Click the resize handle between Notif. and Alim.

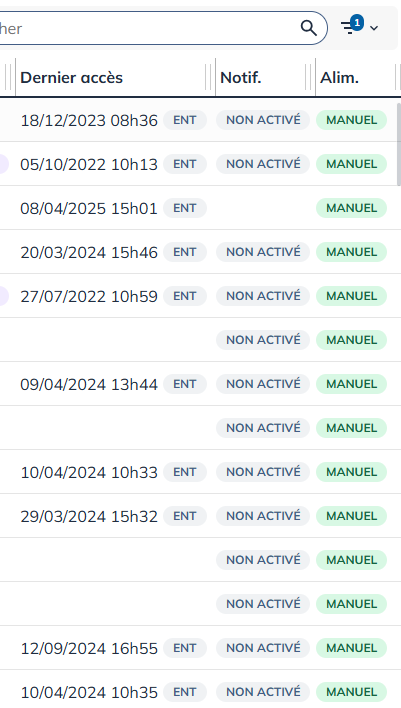click(x=308, y=77)
